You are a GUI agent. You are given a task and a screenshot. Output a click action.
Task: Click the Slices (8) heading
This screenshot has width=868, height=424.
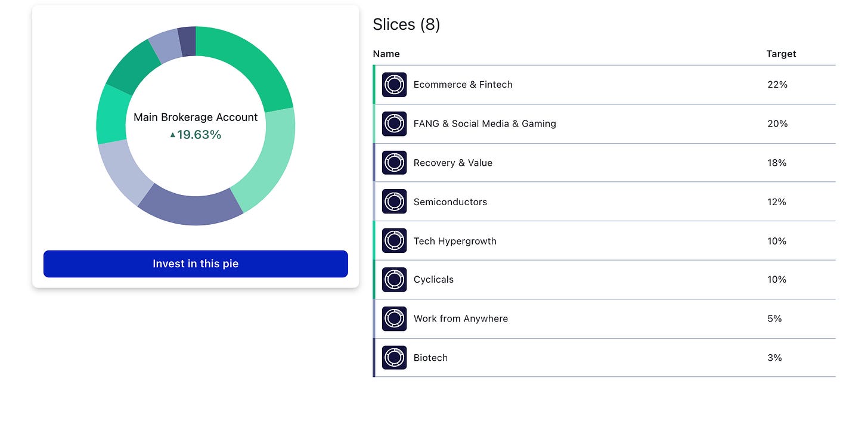407,24
